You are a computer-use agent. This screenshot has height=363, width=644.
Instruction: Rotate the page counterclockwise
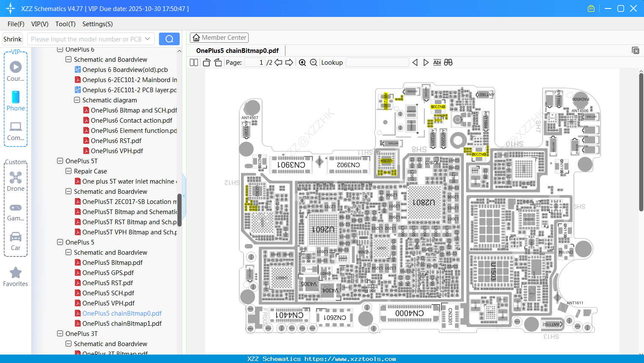[x=206, y=63]
